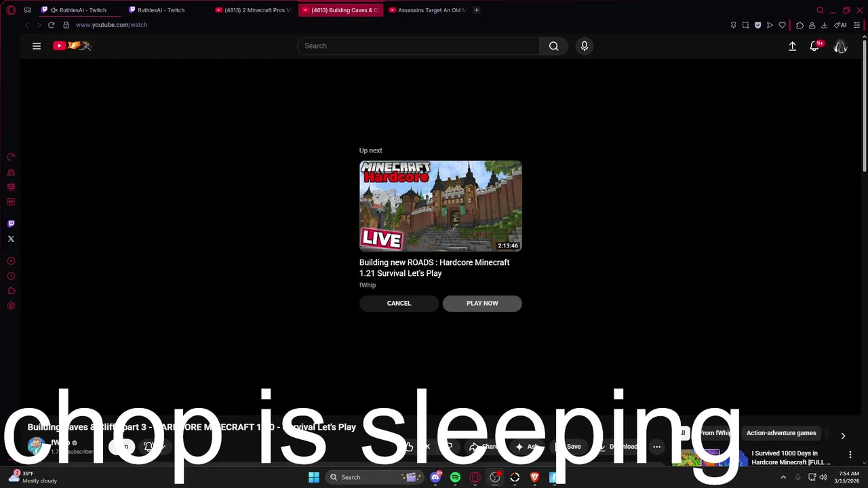Open the Opera Flow send icon
This screenshot has height=488, width=868.
(770, 25)
